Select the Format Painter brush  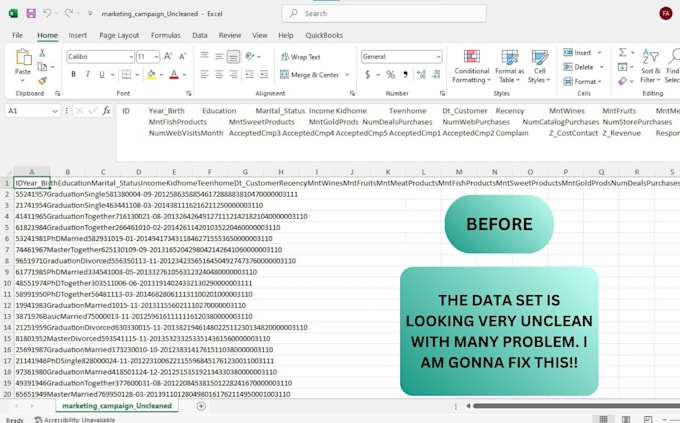click(42, 81)
